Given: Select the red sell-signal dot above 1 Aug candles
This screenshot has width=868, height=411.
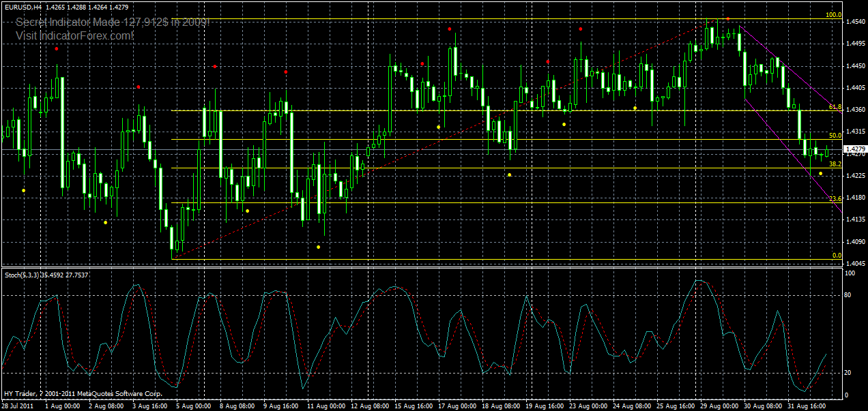Looking at the screenshot, I should tap(57, 48).
